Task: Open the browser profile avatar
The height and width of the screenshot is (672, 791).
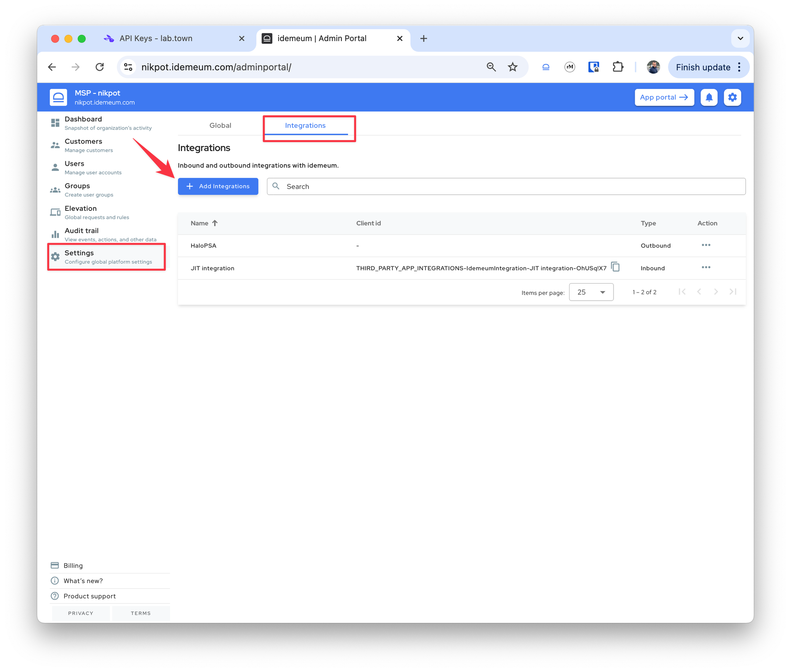Action: (x=653, y=67)
